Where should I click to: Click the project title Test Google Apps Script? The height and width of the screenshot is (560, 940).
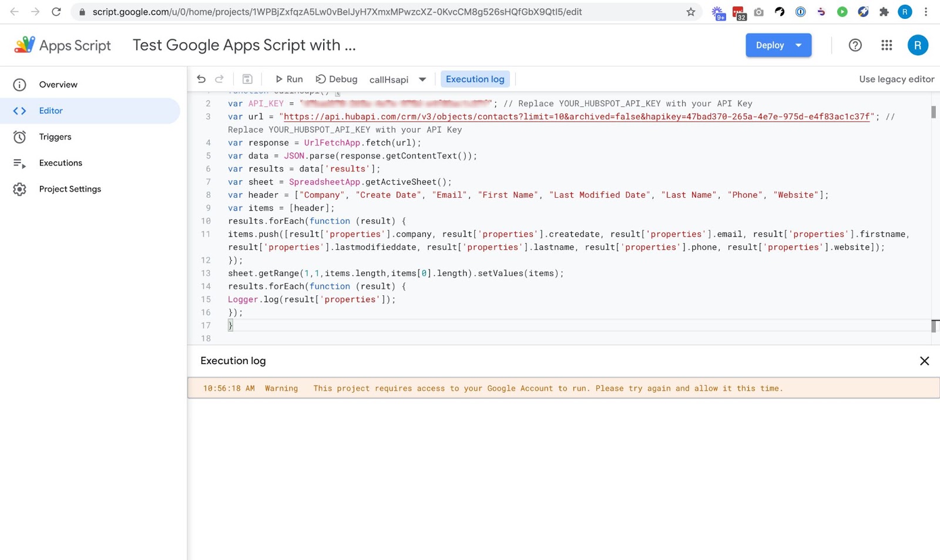[x=244, y=45]
